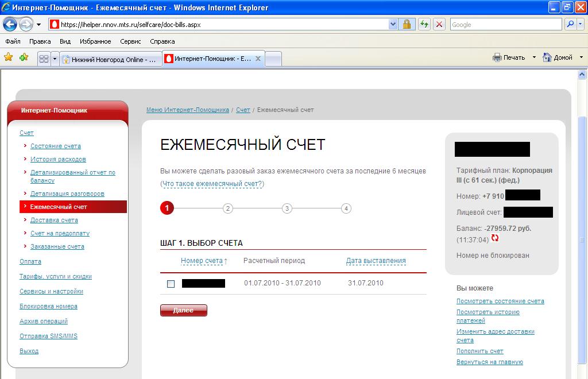Open the address bar history dropdown arrow
The width and height of the screenshot is (588, 379).
(393, 25)
